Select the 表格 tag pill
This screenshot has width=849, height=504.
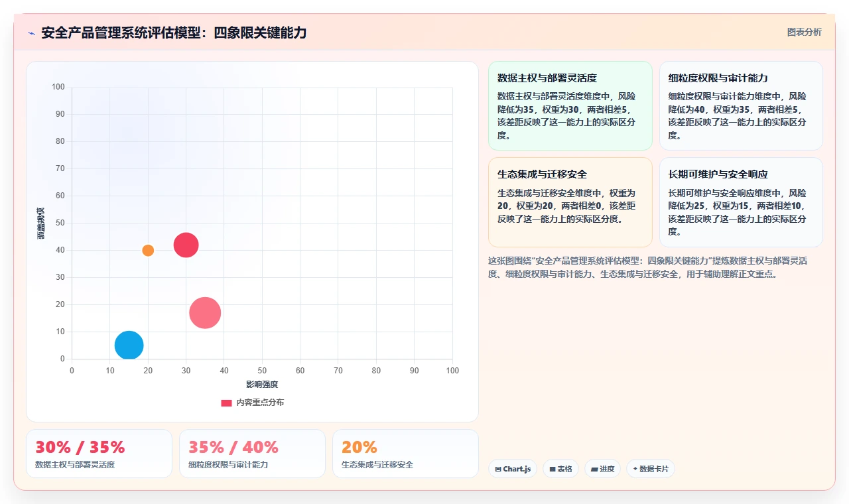tap(560, 469)
